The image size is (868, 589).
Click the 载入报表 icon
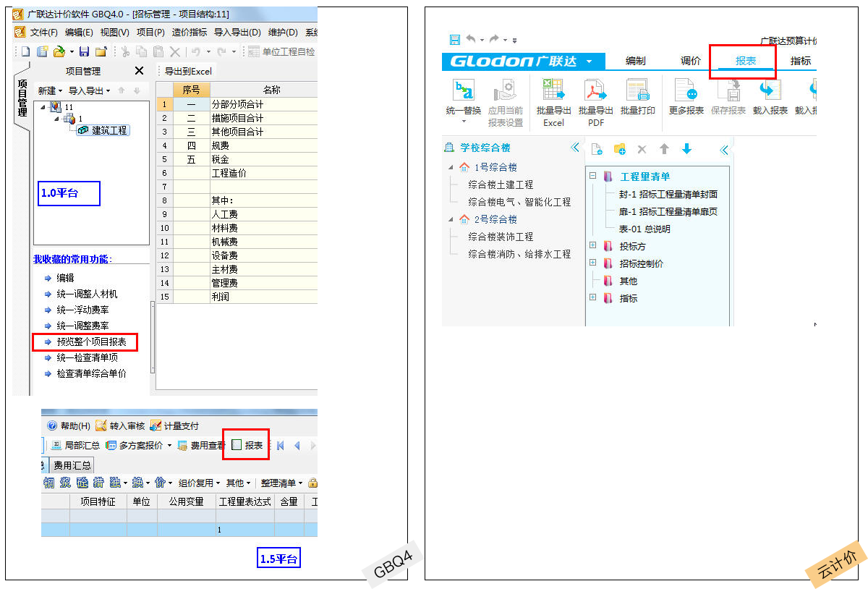pos(770,91)
